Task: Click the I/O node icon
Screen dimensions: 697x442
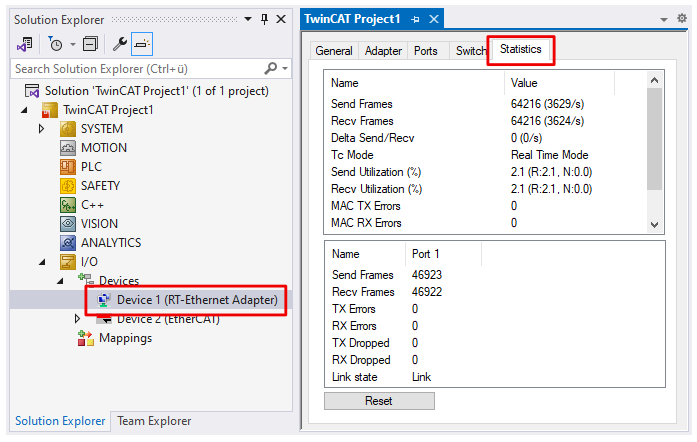Action: click(68, 262)
